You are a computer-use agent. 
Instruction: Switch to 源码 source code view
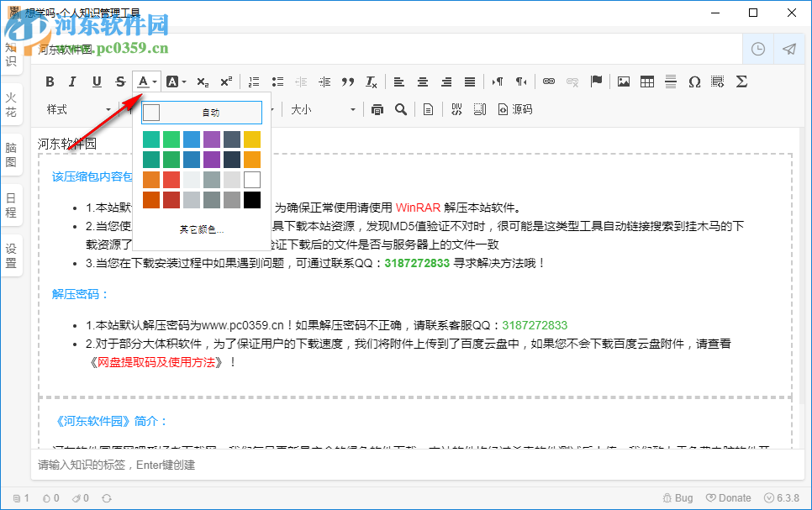click(517, 109)
